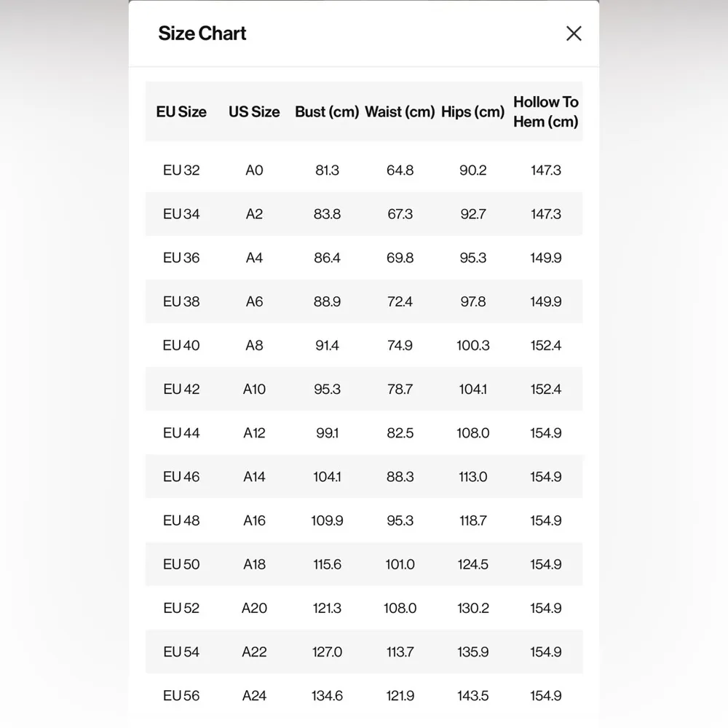The image size is (728, 728).
Task: Select the A10 US size cell
Action: click(254, 389)
